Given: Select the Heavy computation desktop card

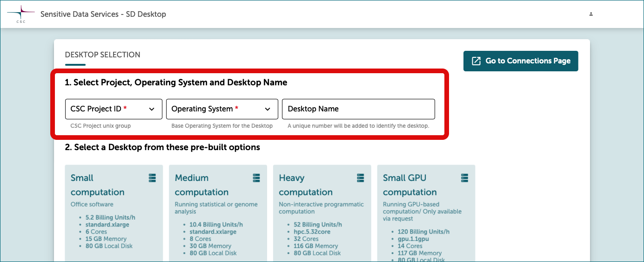Looking at the screenshot, I should point(322,213).
